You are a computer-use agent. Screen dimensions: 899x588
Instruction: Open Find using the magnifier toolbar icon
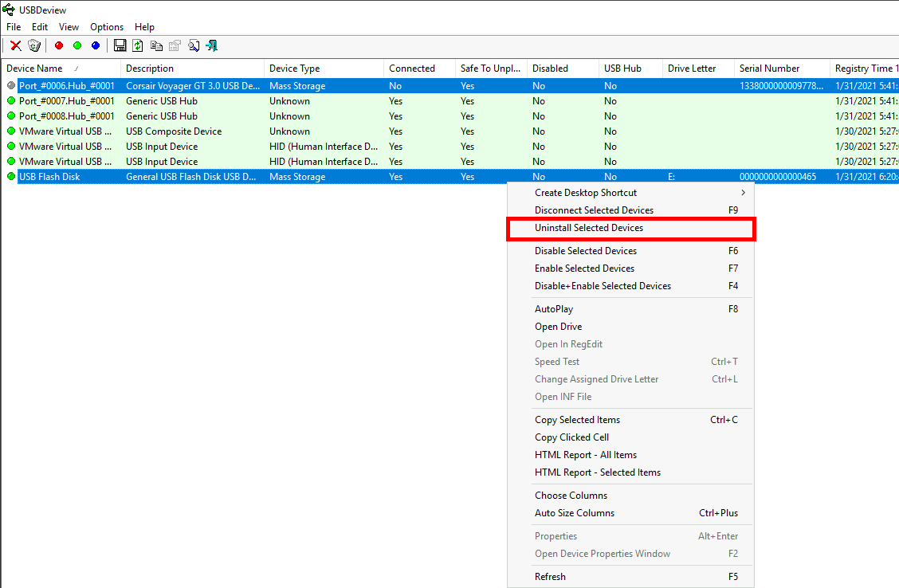(x=193, y=45)
